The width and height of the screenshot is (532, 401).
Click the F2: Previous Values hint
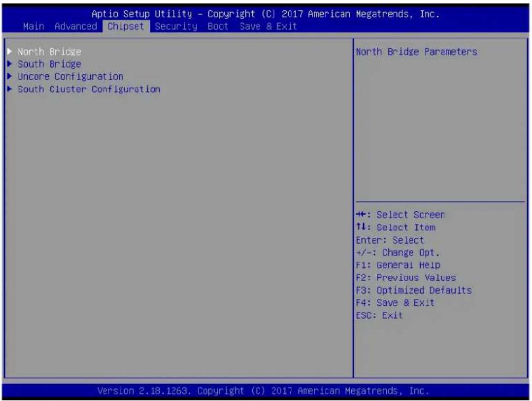coord(406,278)
